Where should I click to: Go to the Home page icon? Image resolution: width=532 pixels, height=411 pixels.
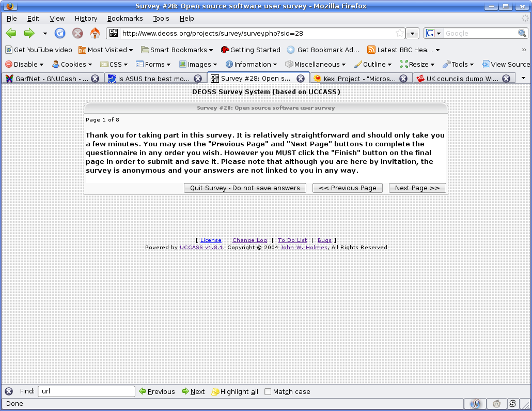coord(95,33)
